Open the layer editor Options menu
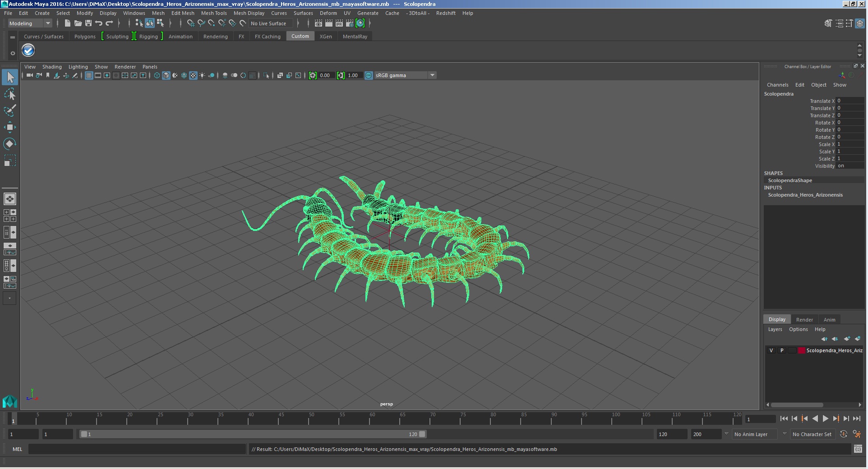The image size is (868, 469). [x=798, y=329]
